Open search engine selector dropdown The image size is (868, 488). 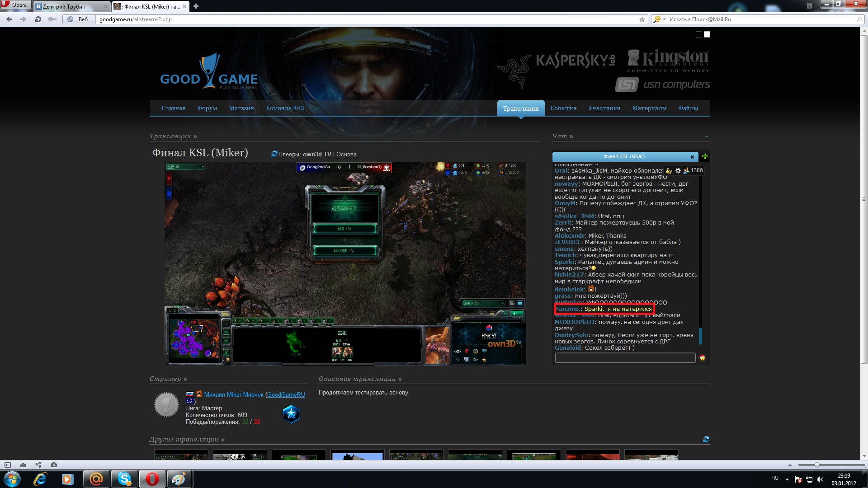pyautogui.click(x=659, y=19)
